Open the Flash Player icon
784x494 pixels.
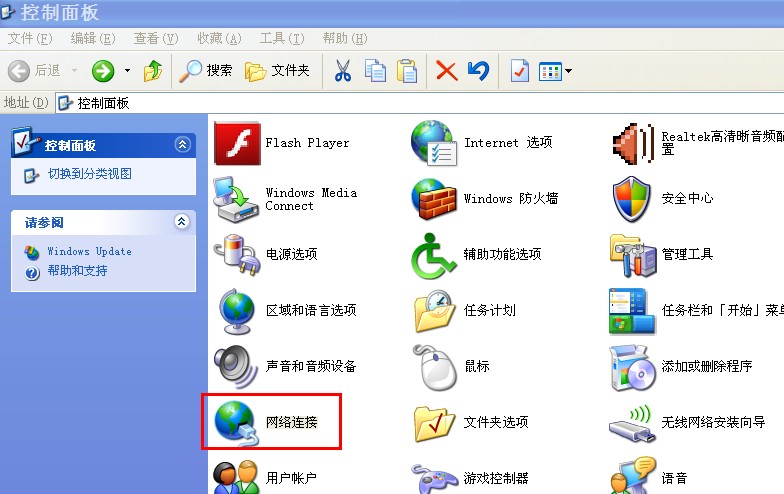(237, 144)
